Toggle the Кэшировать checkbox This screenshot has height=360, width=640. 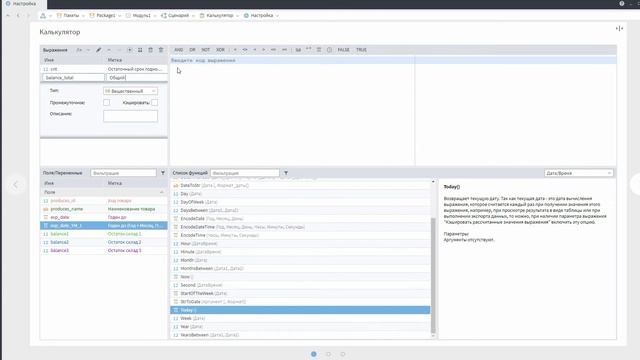(154, 103)
